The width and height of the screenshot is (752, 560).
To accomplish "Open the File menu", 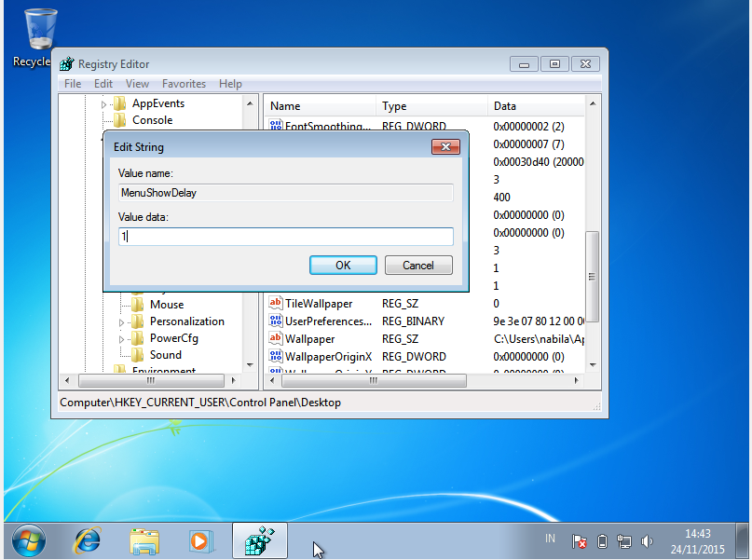I will click(x=73, y=84).
